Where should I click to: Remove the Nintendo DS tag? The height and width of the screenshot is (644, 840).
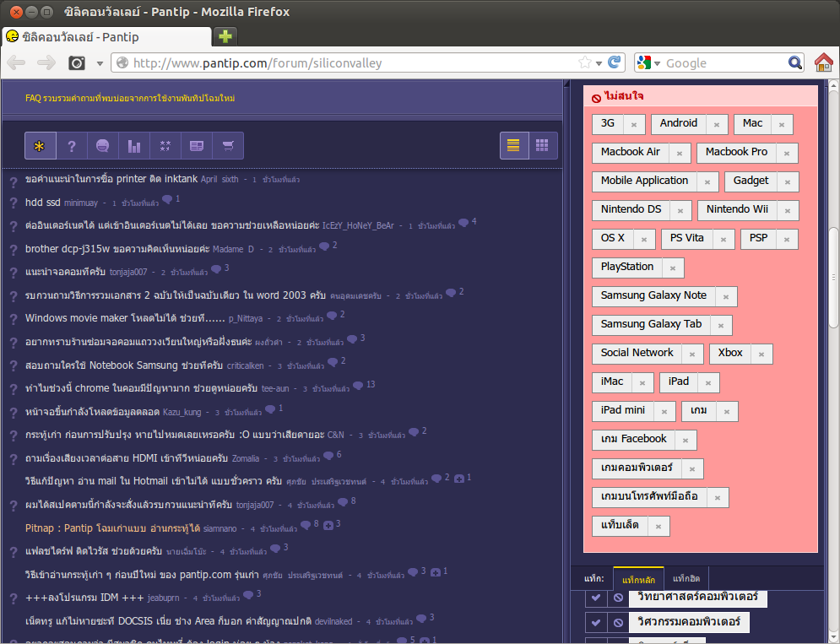[680, 210]
